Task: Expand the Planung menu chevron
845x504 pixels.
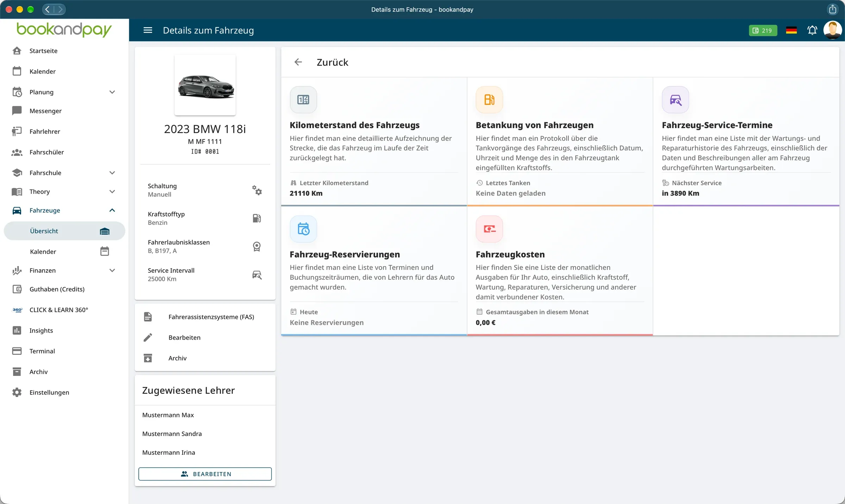Action: click(x=112, y=92)
